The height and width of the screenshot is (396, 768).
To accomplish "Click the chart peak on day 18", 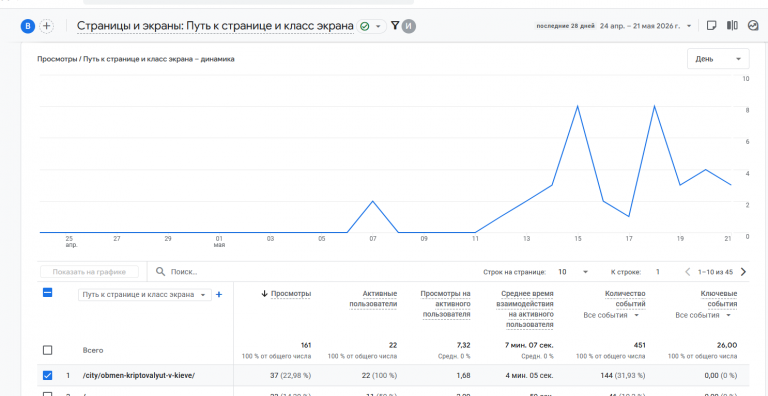I will point(654,106).
